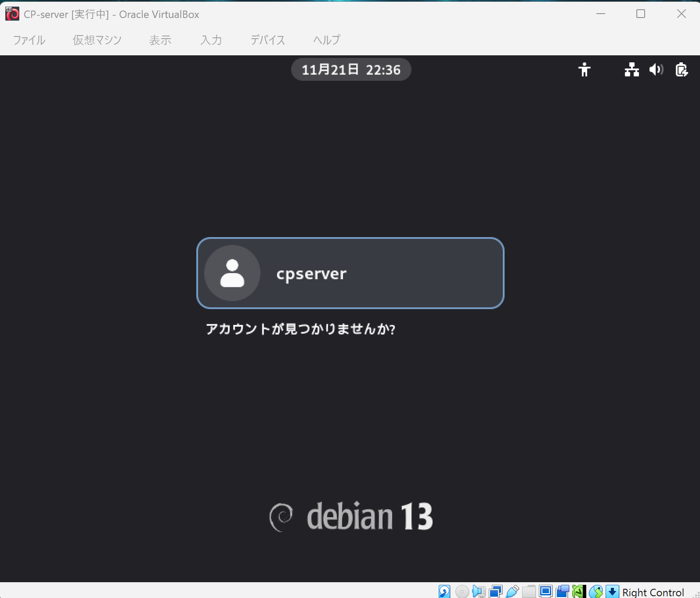Close the CP-server VirtualBox window
Screen dimensions: 700x598
tap(682, 14)
